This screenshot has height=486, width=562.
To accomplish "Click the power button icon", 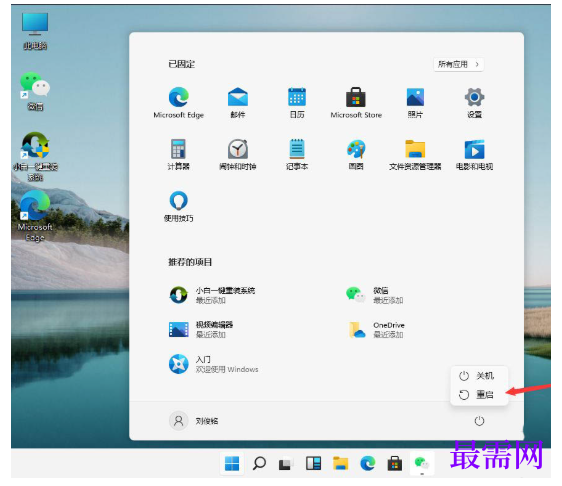I will [479, 421].
